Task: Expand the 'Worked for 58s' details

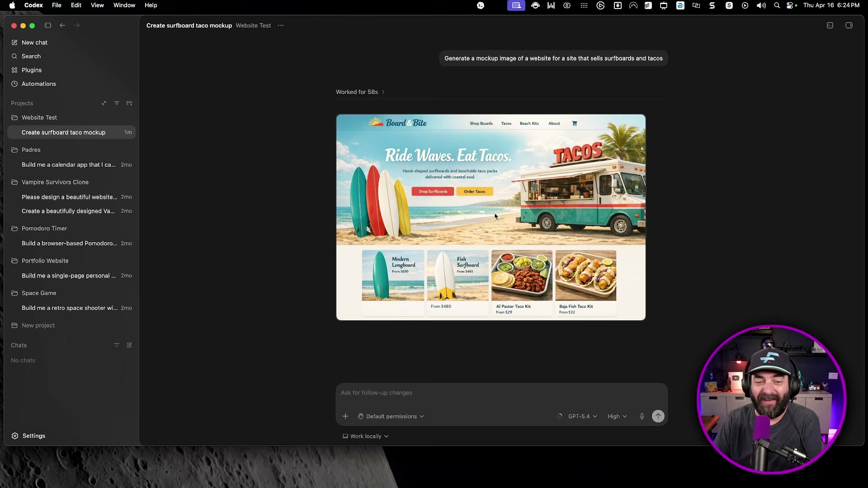Action: pyautogui.click(x=359, y=92)
